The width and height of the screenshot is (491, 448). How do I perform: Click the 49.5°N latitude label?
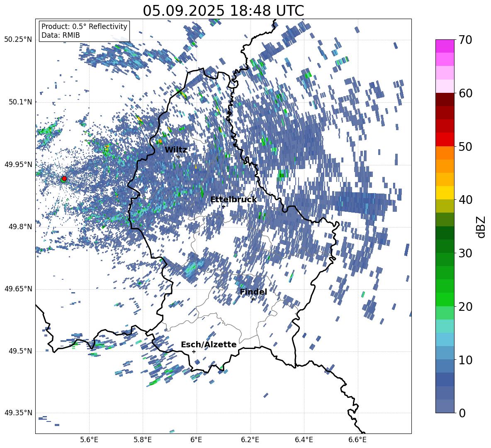[x=20, y=351]
